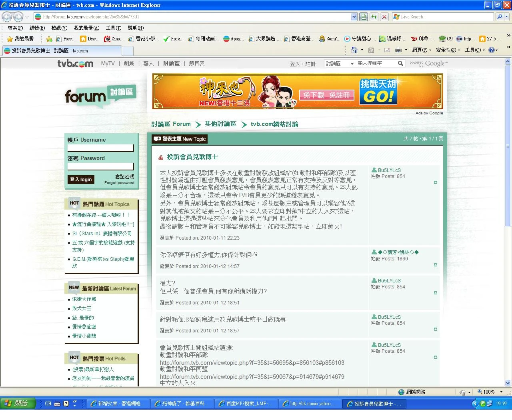Click the page vertical scrollbar thumb

point(508,147)
